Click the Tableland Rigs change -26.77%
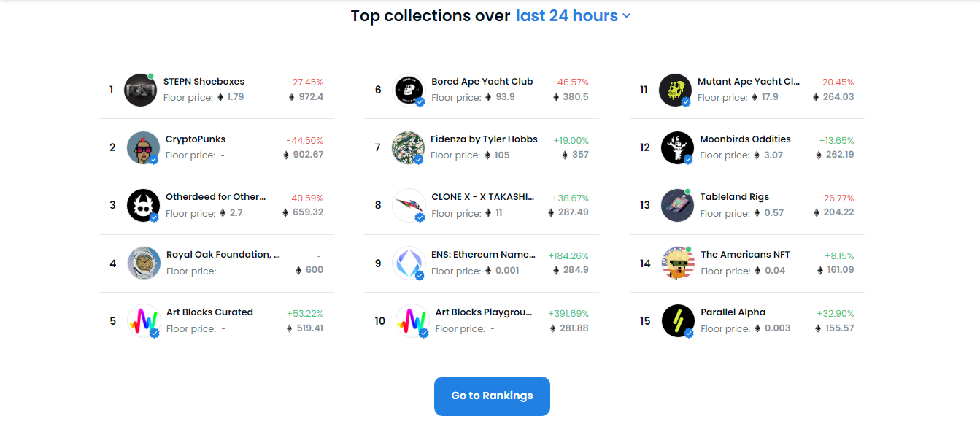 836,198
